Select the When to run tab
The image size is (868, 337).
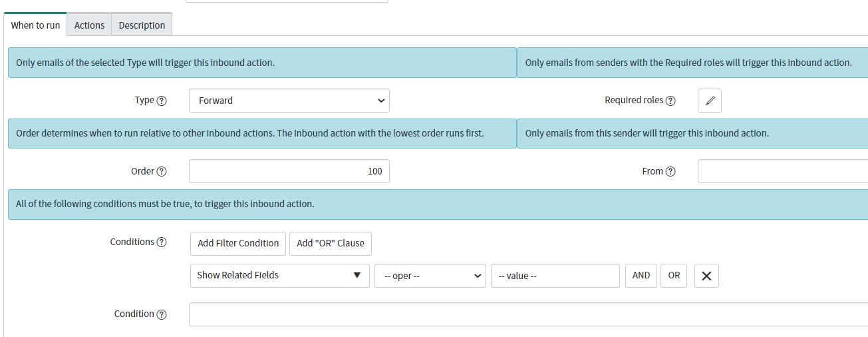pos(35,25)
